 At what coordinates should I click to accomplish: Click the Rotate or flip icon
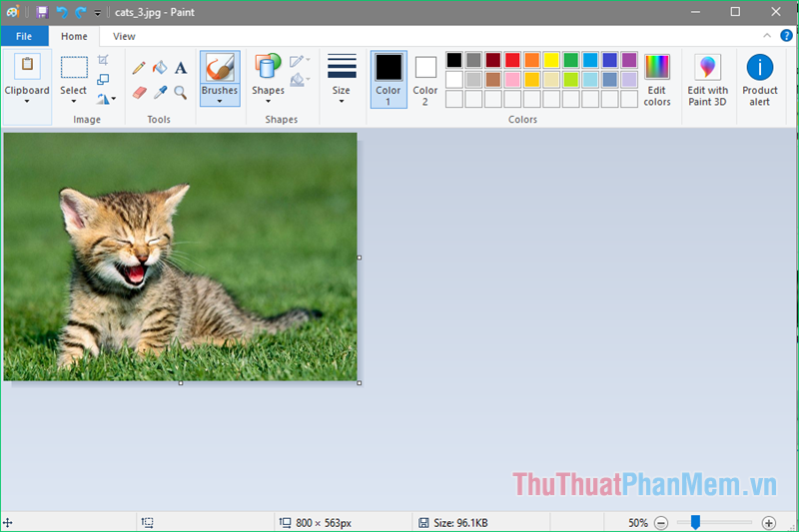pyautogui.click(x=103, y=99)
